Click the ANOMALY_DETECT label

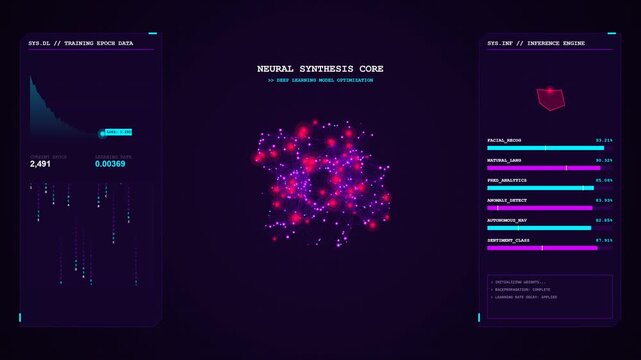pyautogui.click(x=507, y=200)
